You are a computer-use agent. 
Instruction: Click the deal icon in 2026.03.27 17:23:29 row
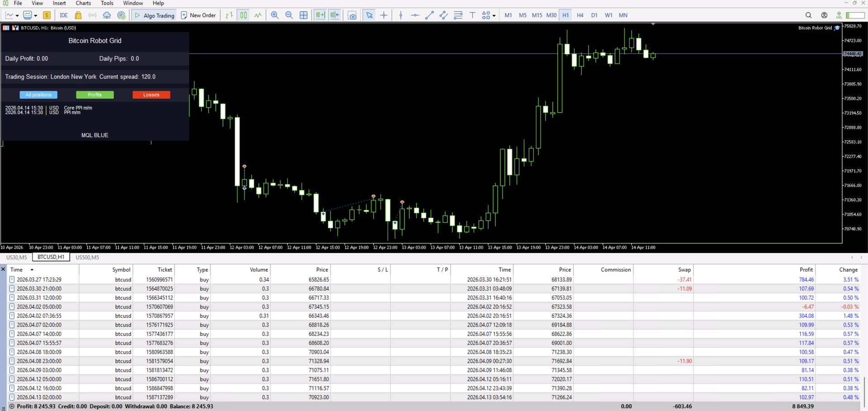pyautogui.click(x=12, y=280)
